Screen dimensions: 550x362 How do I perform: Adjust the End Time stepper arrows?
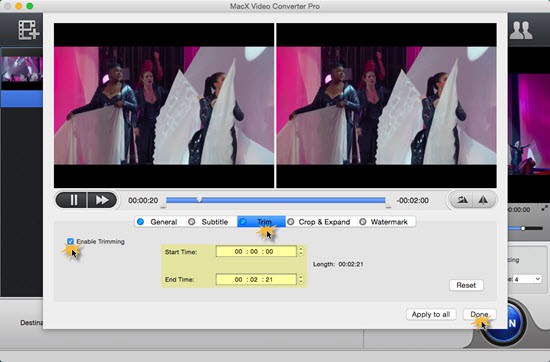301,279
